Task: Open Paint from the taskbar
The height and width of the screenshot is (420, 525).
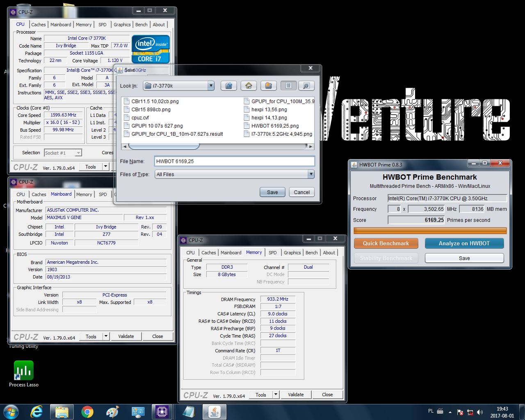Action: tap(112, 412)
